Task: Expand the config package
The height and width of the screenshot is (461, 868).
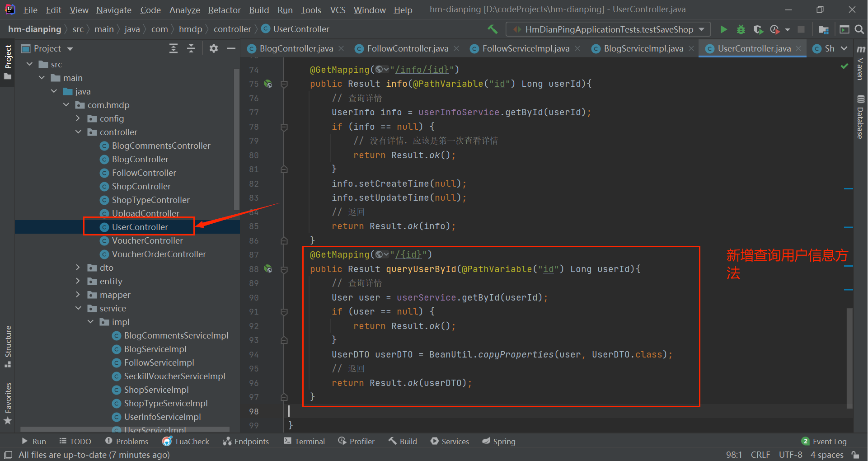Action: pos(78,118)
